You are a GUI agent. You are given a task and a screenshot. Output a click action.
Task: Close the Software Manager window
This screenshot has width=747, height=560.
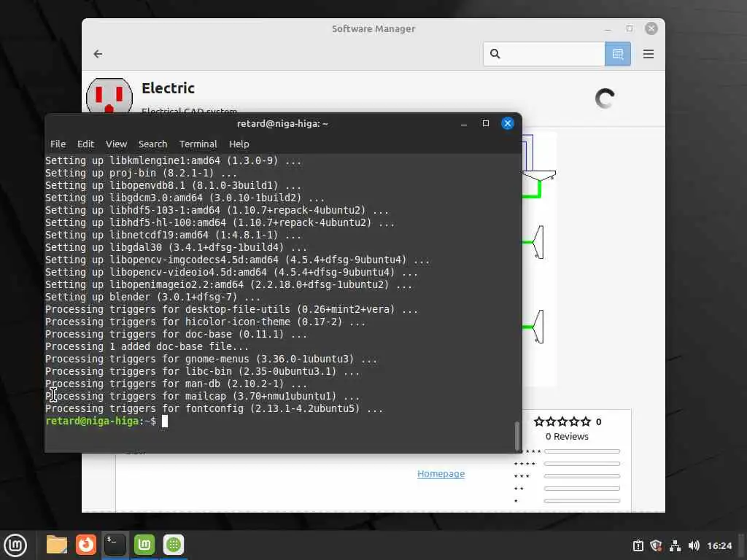point(651,28)
